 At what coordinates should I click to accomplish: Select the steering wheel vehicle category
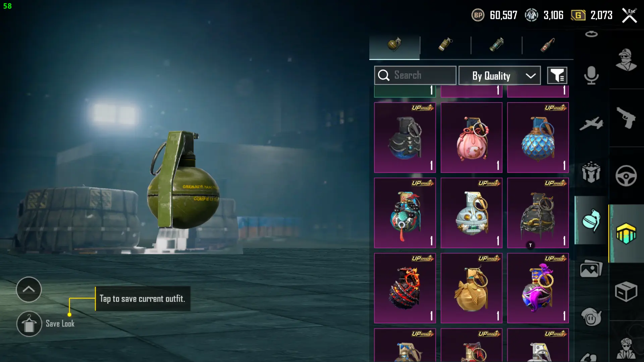click(626, 175)
